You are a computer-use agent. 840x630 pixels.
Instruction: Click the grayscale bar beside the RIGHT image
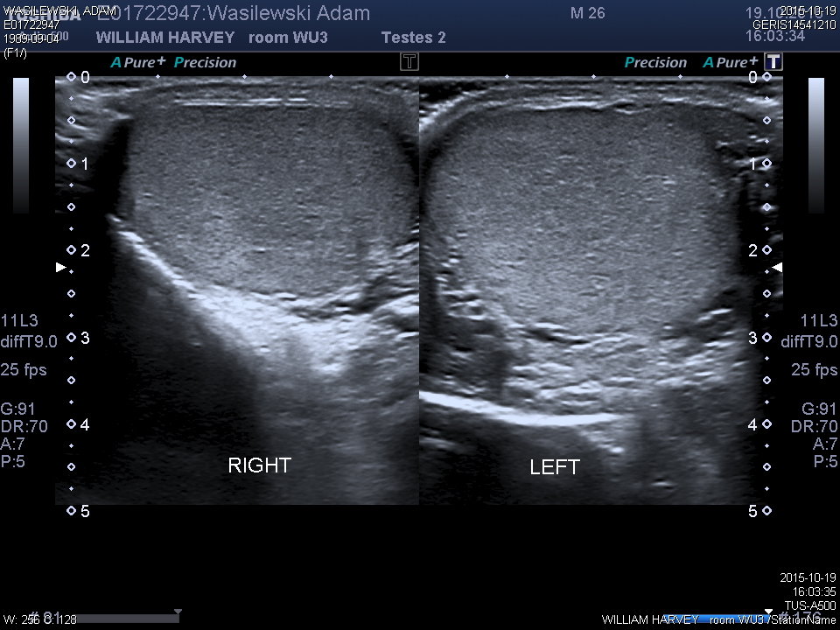(21, 145)
